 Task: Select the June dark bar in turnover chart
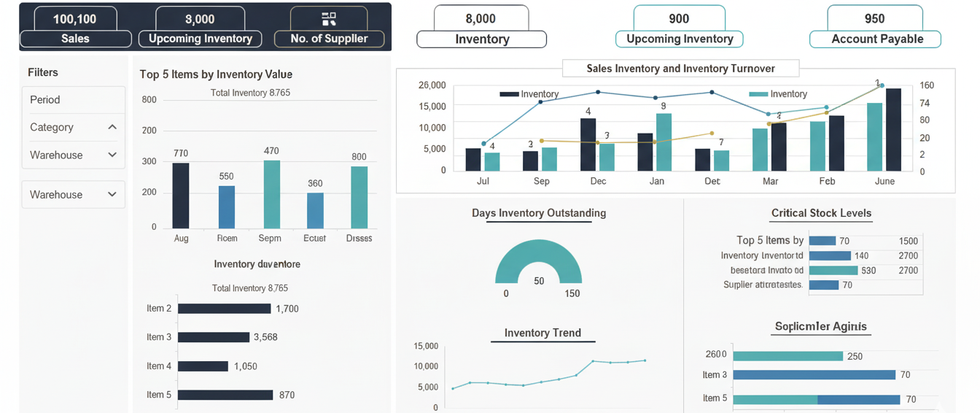pyautogui.click(x=893, y=129)
